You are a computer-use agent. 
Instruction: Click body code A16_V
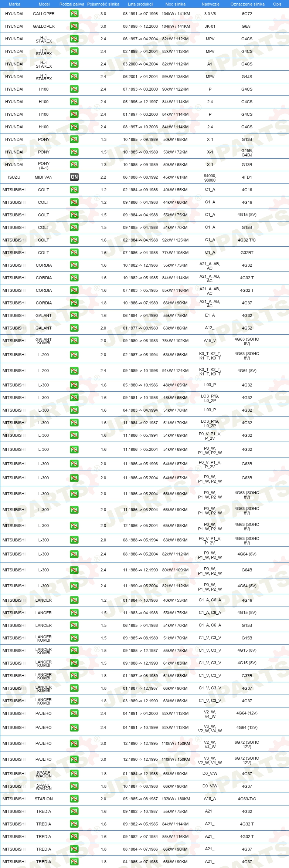click(x=210, y=341)
